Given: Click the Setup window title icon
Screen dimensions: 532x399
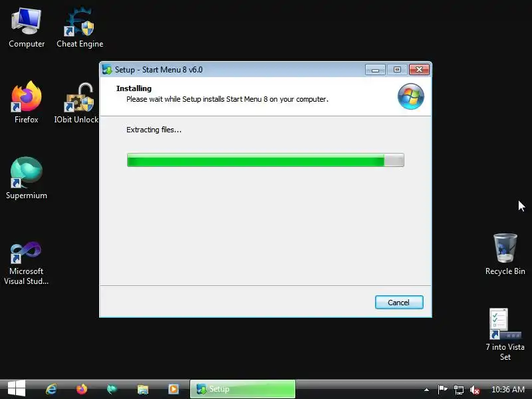Looking at the screenshot, I should tap(107, 70).
